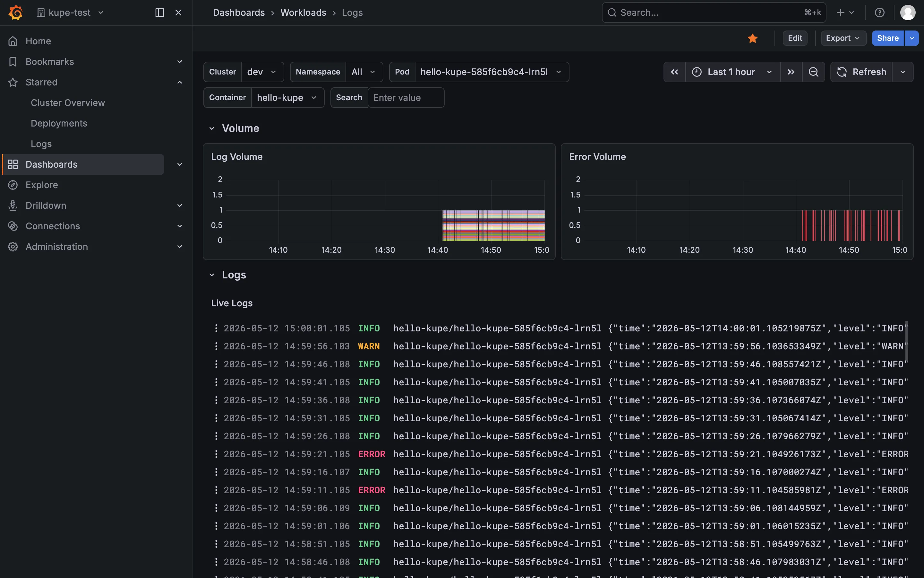Open the Deployments starred dashboard

pyautogui.click(x=59, y=124)
